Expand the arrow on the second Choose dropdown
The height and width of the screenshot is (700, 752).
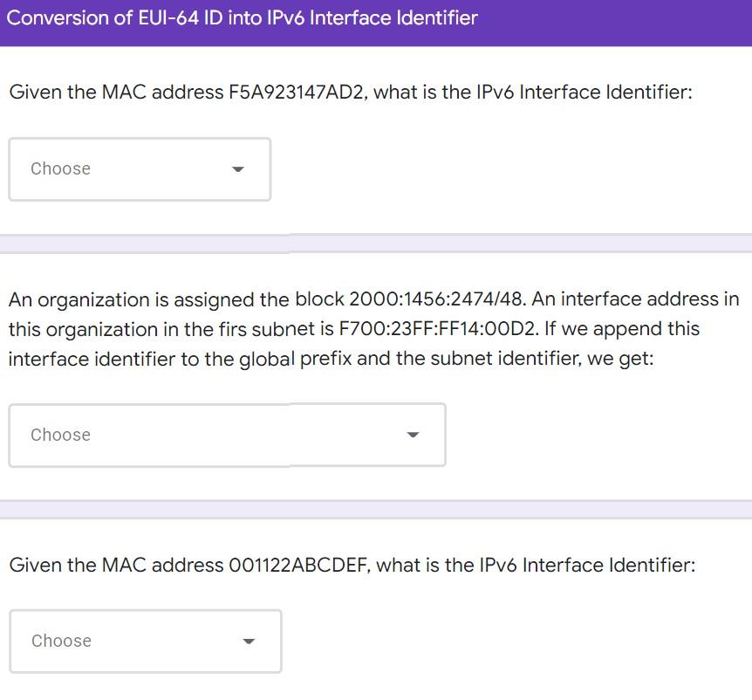(x=412, y=435)
